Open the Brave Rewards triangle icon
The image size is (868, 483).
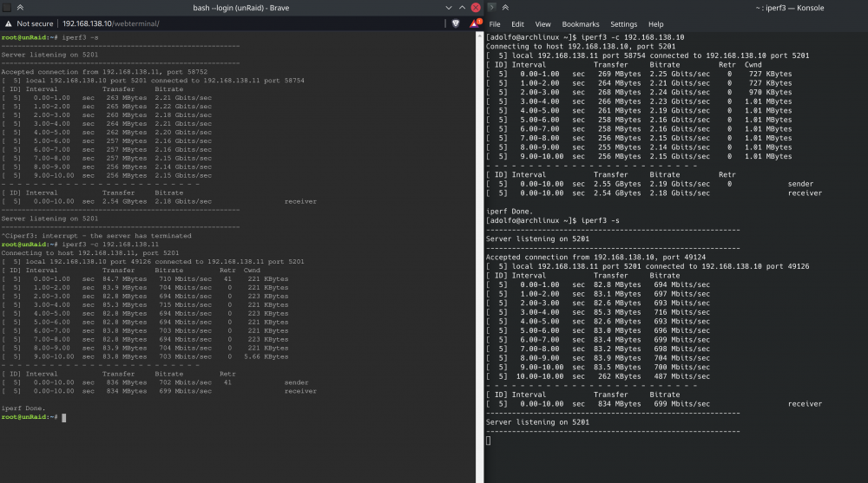pyautogui.click(x=475, y=23)
